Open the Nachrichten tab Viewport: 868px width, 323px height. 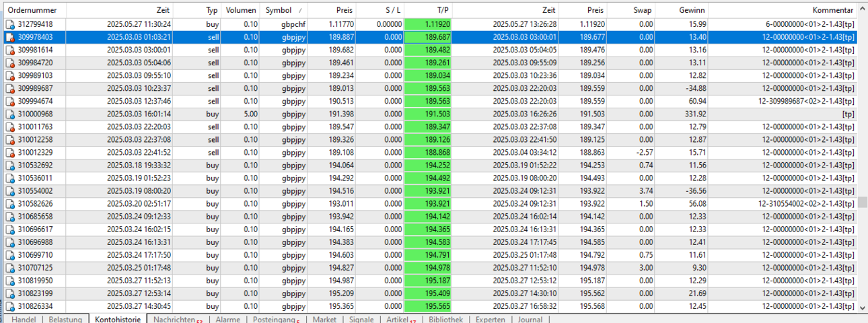[x=178, y=319]
